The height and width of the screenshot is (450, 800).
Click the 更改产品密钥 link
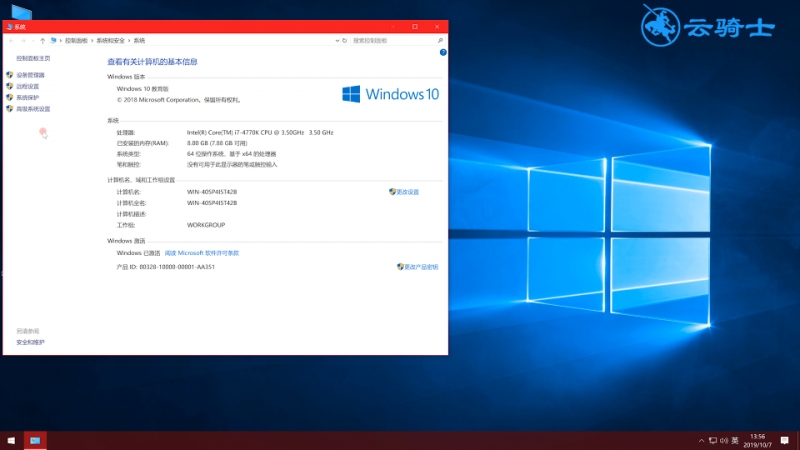click(x=421, y=267)
